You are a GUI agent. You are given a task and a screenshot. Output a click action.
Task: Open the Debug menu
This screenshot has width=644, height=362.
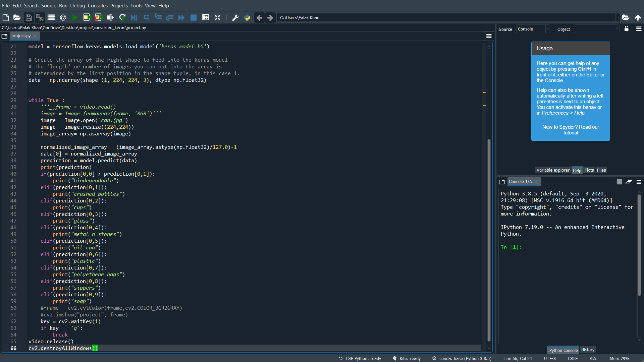77,6
